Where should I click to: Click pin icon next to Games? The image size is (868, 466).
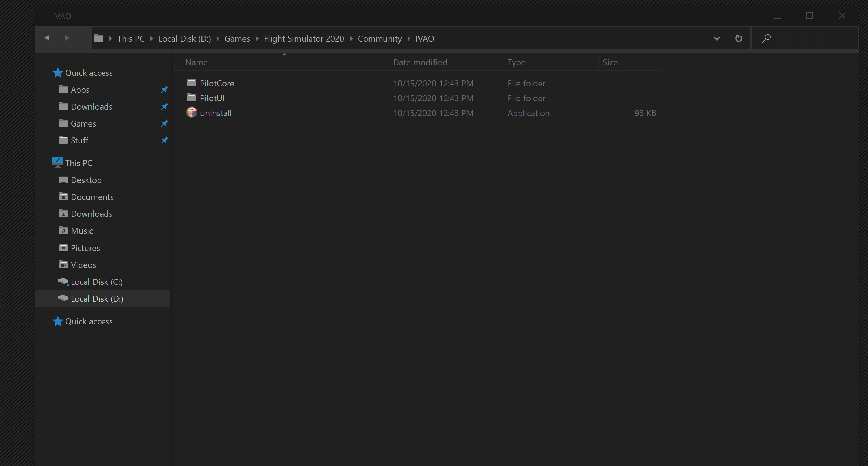[x=165, y=123]
